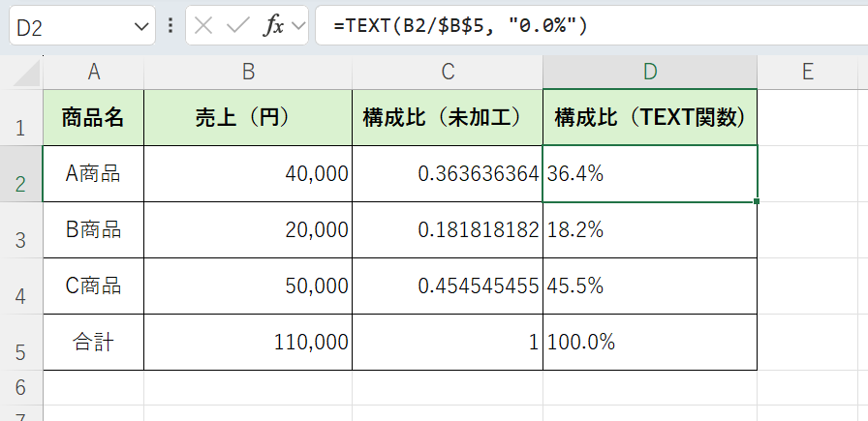Select the C商品 cell
This screenshot has width=868, height=421.
click(94, 286)
